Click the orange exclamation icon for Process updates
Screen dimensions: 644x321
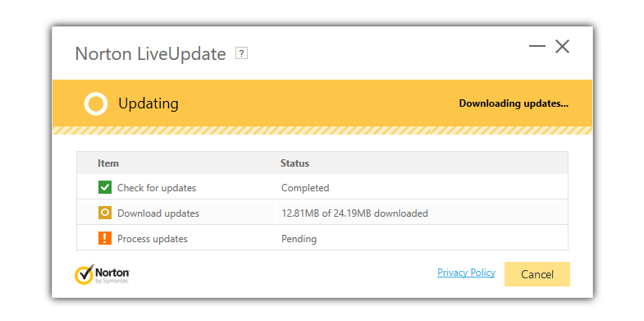pyautogui.click(x=105, y=238)
